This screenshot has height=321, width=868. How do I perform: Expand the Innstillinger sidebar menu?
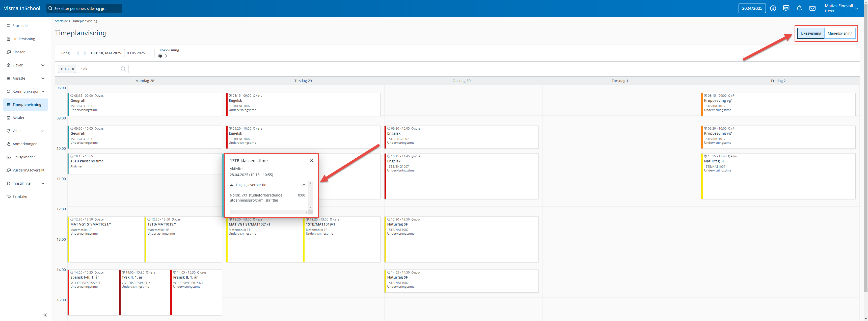click(43, 183)
